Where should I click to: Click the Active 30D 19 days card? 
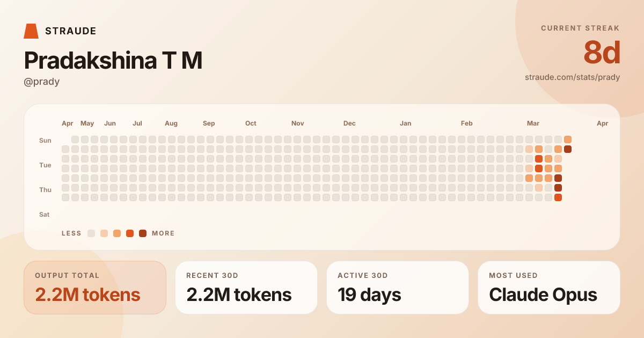click(398, 288)
